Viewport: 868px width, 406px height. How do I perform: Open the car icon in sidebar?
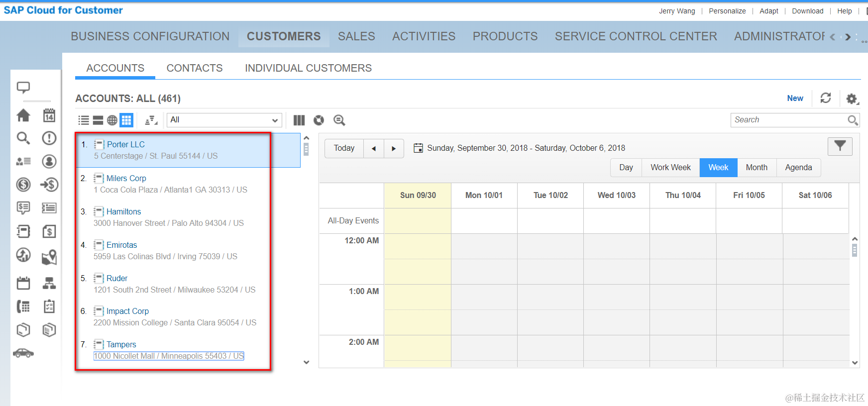(x=23, y=353)
